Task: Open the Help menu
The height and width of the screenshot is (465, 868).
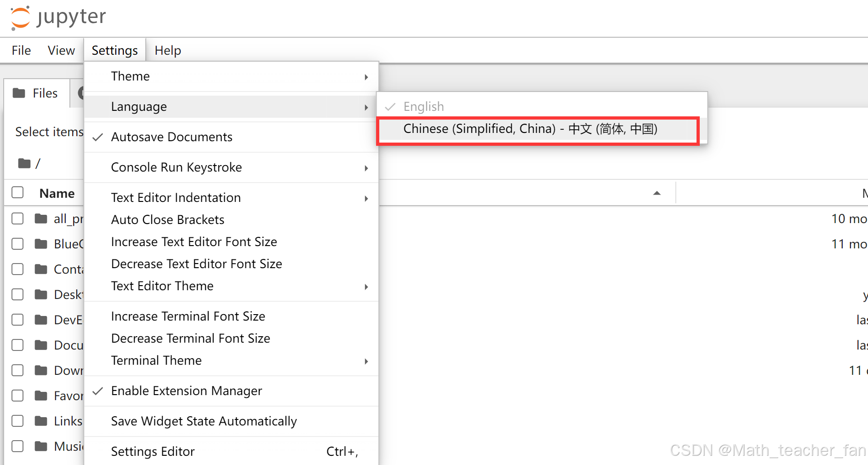Action: (168, 50)
